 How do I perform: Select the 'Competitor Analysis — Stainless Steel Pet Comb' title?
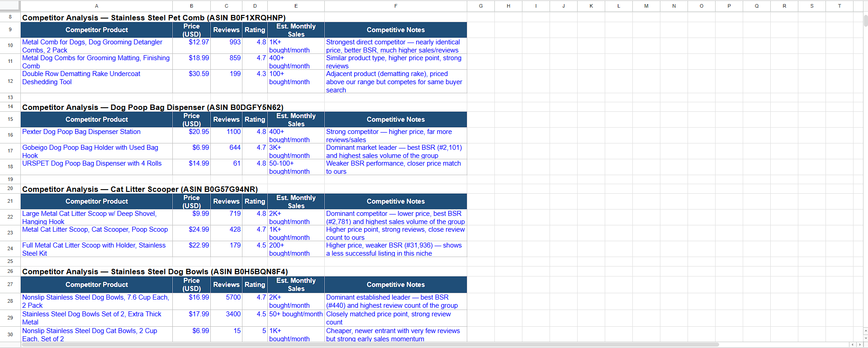154,18
